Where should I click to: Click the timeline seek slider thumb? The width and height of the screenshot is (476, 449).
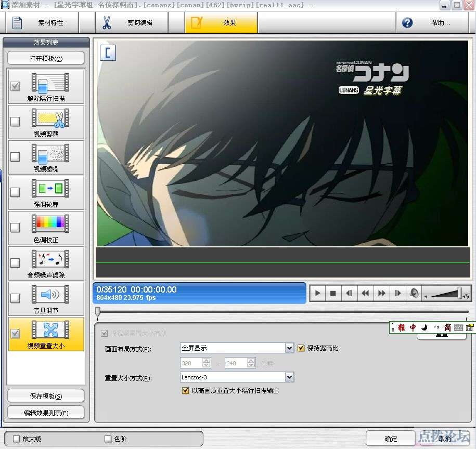tap(97, 311)
